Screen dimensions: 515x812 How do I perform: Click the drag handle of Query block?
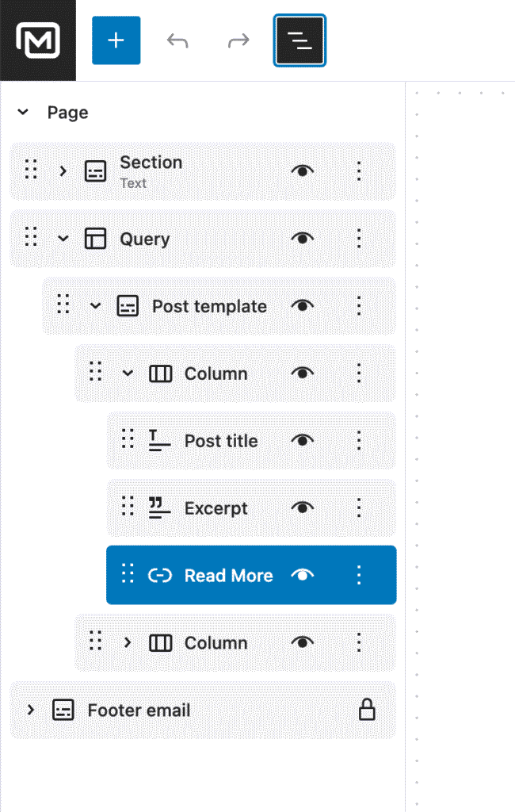31,239
